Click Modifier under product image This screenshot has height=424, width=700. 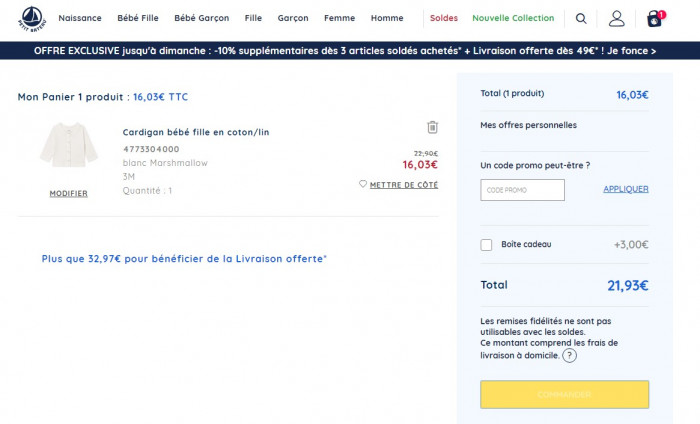tap(69, 193)
